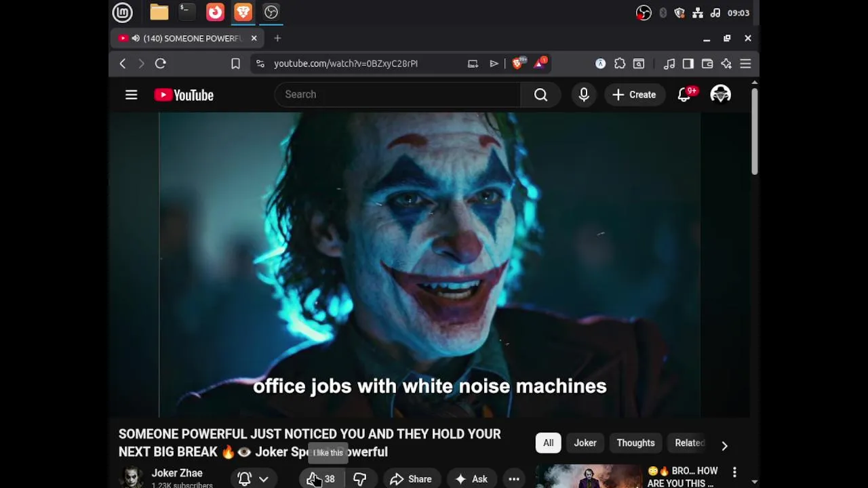Click the send/share arrow icon in address bar

494,64
